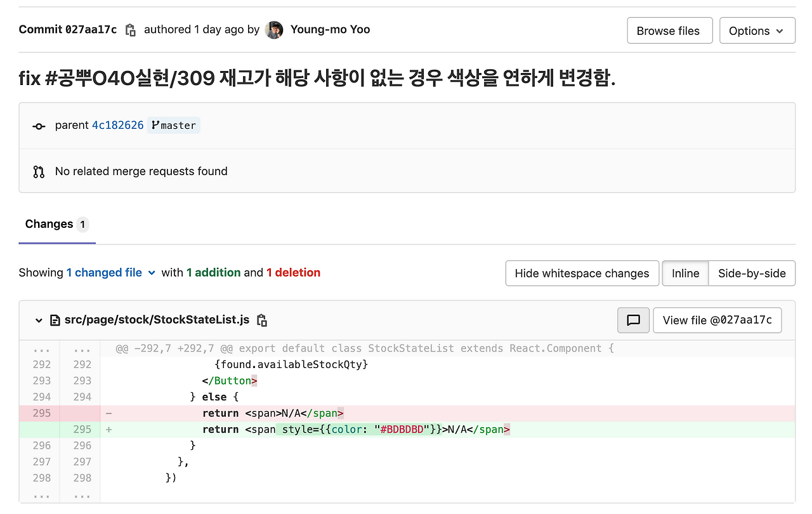Viewport: 812px width, 514px height.
Task: Switch diff view to Side-by-side
Action: coord(752,273)
